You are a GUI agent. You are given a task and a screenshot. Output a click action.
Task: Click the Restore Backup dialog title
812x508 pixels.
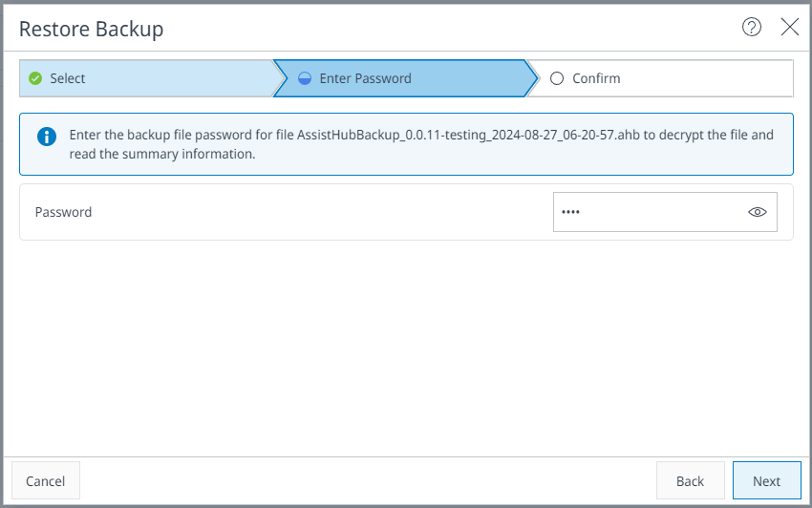(92, 29)
